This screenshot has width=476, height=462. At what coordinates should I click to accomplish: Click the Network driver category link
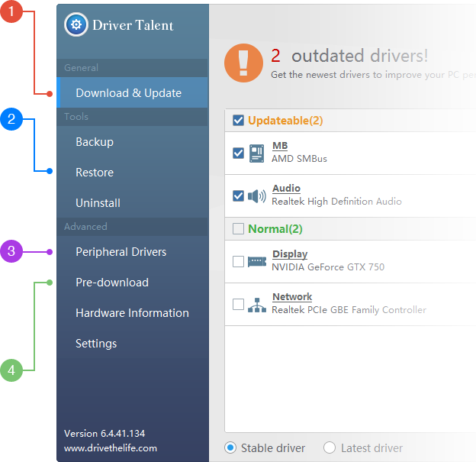click(292, 296)
